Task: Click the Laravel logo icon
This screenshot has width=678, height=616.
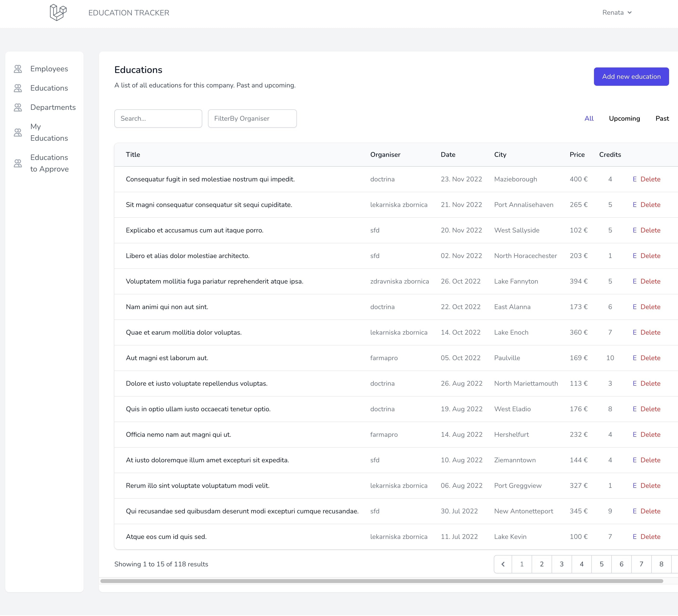Action: [58, 13]
